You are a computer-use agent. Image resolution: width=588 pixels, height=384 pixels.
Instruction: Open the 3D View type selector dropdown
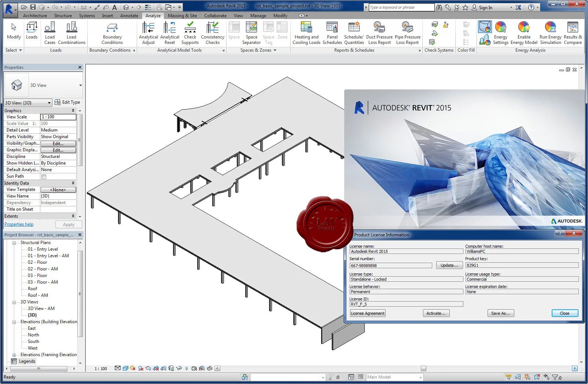[x=80, y=85]
